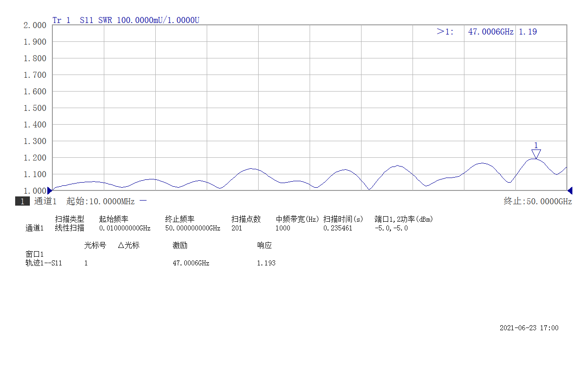Click stop frequency value '50.000000000GHz'

(192, 228)
